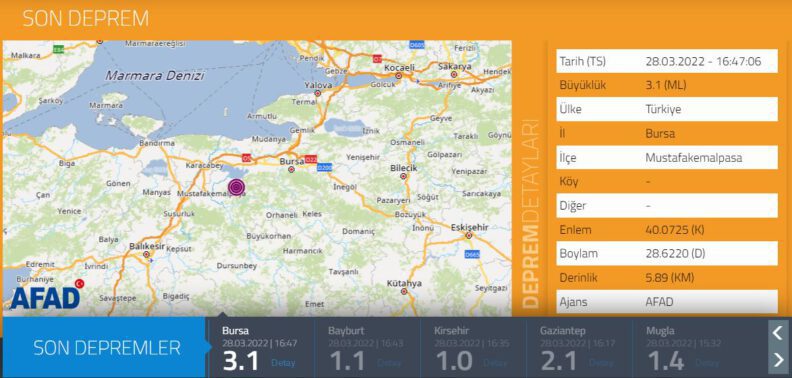
Task: Click the Kocaeli city marker on the map
Action: coord(399,76)
